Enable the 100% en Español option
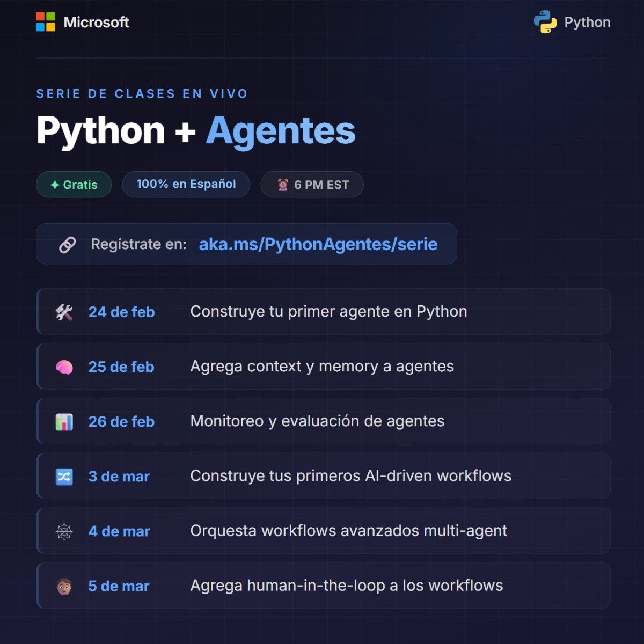 point(186,184)
